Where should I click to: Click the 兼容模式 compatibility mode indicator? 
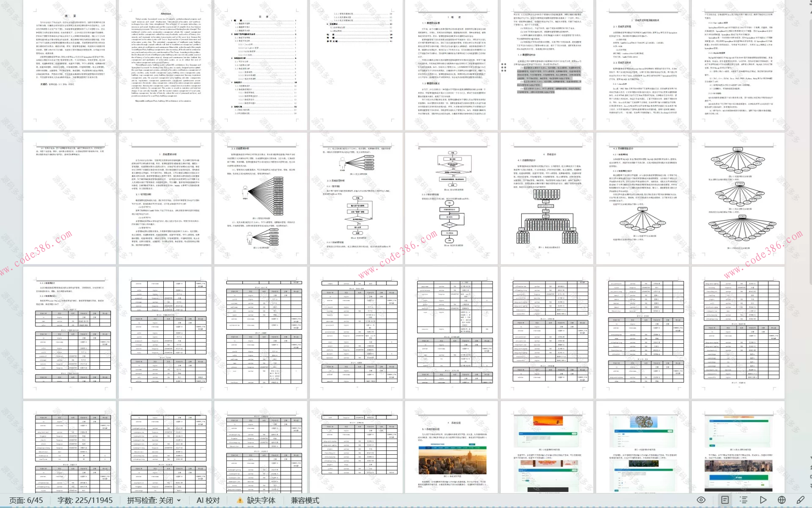tap(305, 500)
